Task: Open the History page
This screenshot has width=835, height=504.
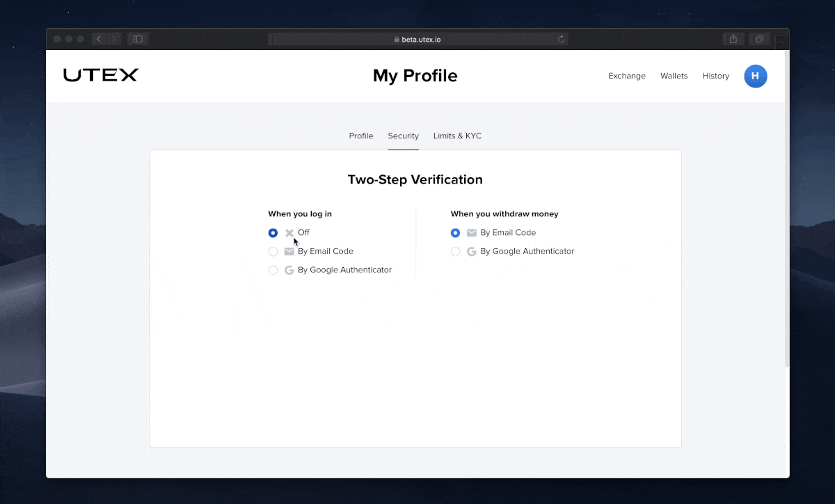Action: 715,76
